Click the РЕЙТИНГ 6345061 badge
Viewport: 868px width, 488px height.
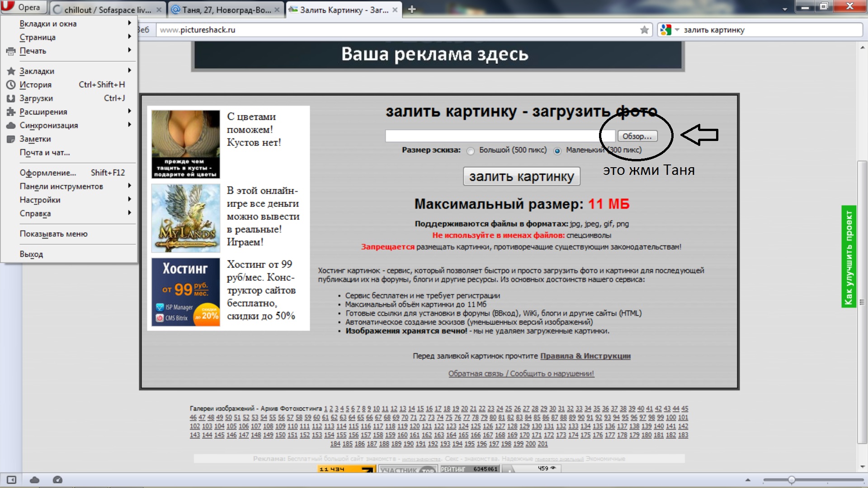point(469,469)
